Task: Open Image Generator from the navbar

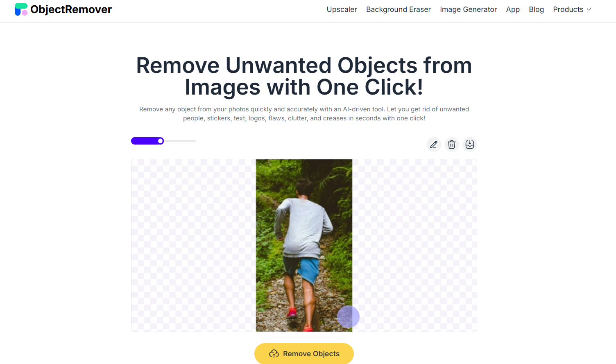Action: pos(468,9)
